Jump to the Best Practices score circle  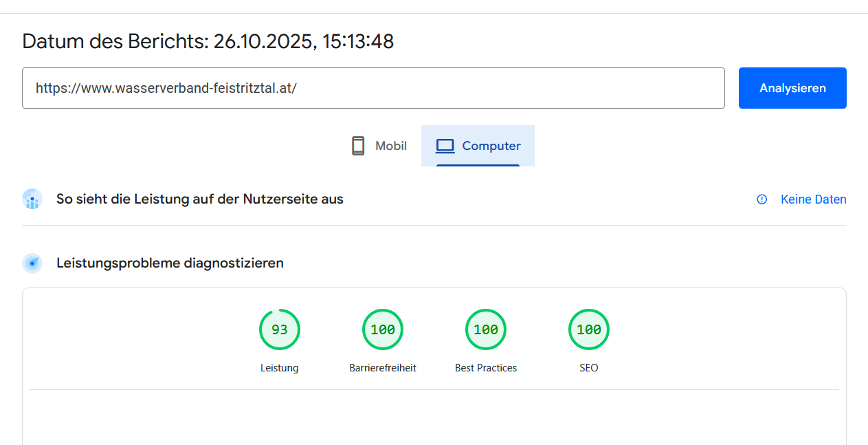485,329
